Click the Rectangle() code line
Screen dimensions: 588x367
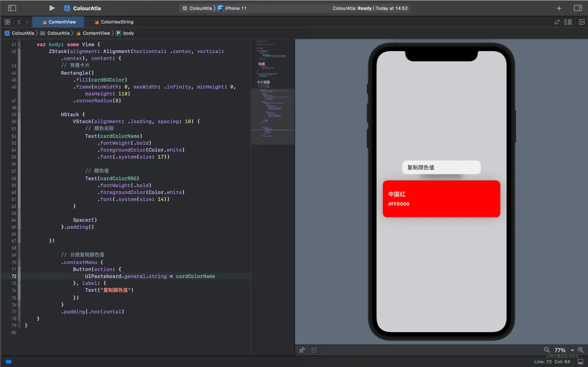pos(77,73)
